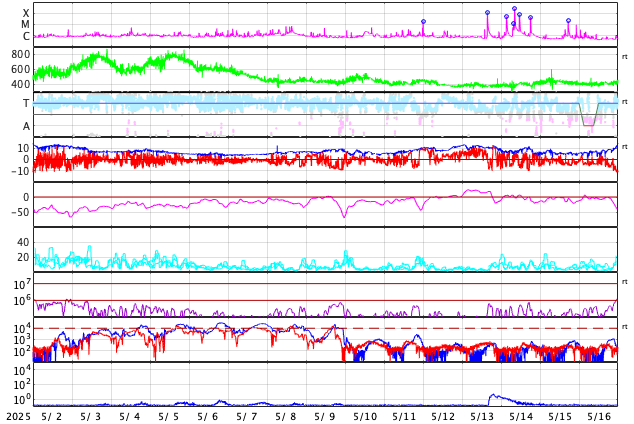
Task: Click the 400 label on green solar wind panel
Action: 21,84
